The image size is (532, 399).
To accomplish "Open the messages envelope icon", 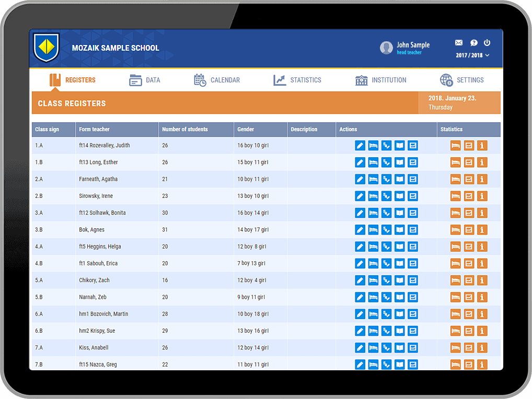I will point(459,43).
